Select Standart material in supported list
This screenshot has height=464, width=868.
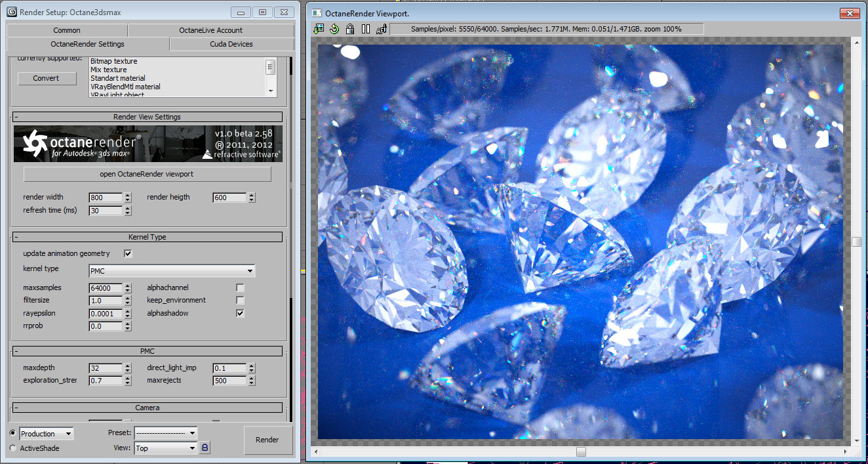(x=118, y=78)
